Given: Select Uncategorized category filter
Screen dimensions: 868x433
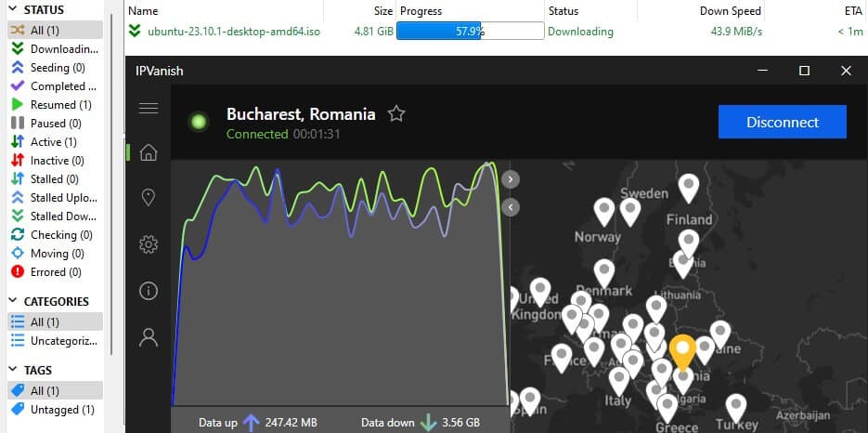Looking at the screenshot, I should pyautogui.click(x=55, y=340).
